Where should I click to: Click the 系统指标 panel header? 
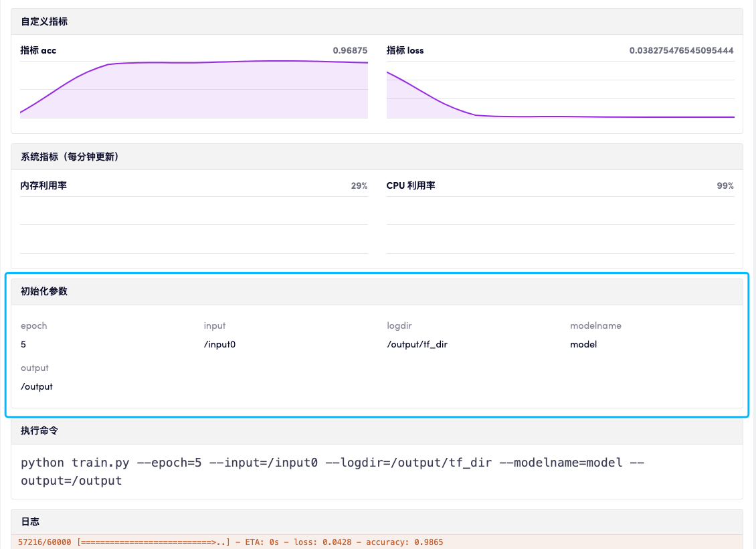pos(70,157)
